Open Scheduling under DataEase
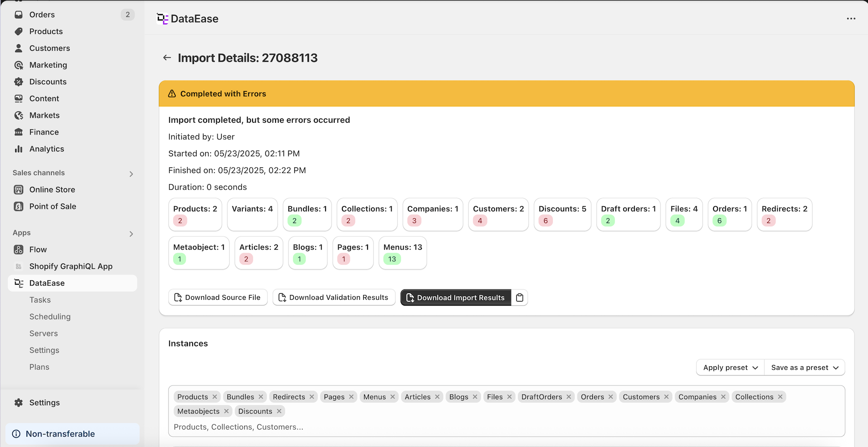Screen dimensions: 868x447 [x=50, y=317]
